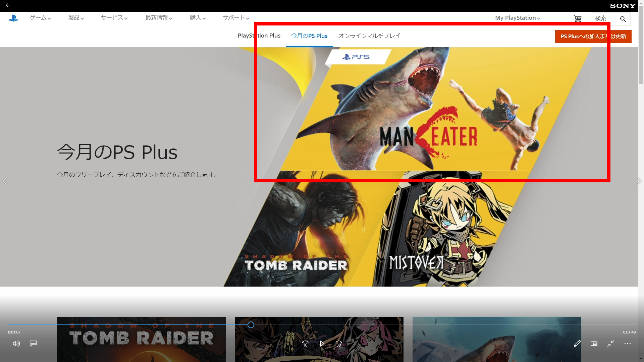Open the Tomb Raider card thumbnail
Image resolution: width=644 pixels, height=362 pixels.
[141, 339]
